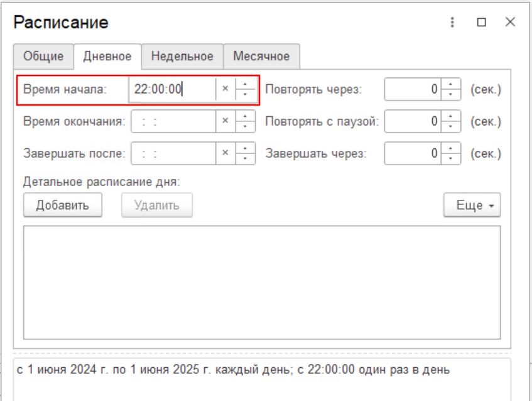Screen dimensions: 532x401
Task: Click the Повторять через seconds field
Action: (413, 89)
